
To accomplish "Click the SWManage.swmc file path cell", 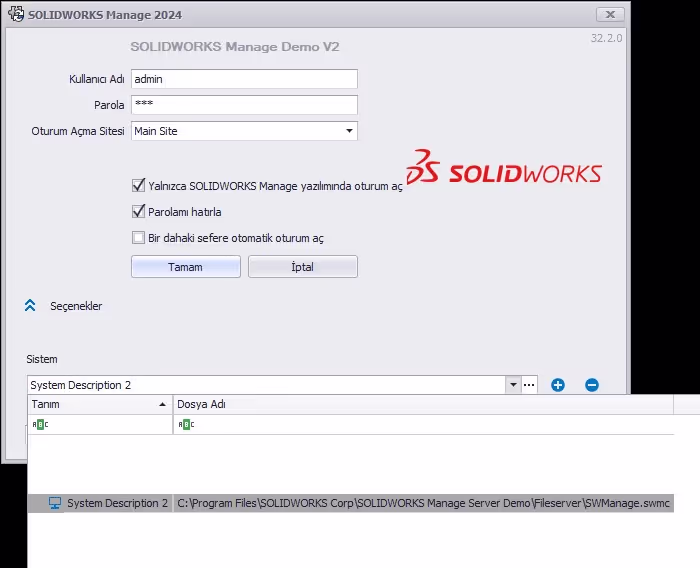I will pyautogui.click(x=423, y=503).
